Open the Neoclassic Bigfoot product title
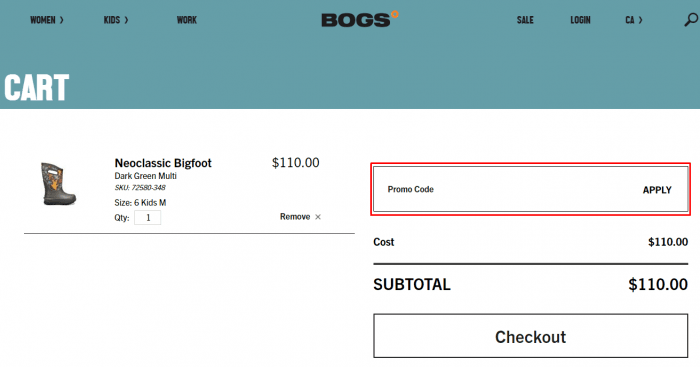The height and width of the screenshot is (367, 700). click(x=163, y=163)
